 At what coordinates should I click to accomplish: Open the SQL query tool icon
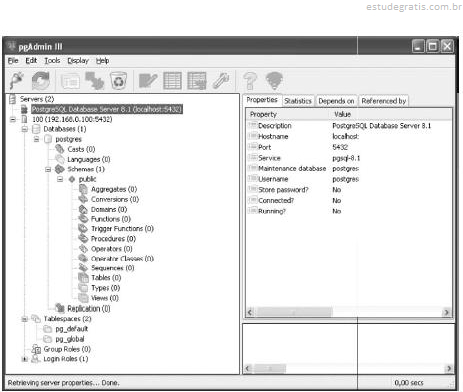tap(148, 81)
